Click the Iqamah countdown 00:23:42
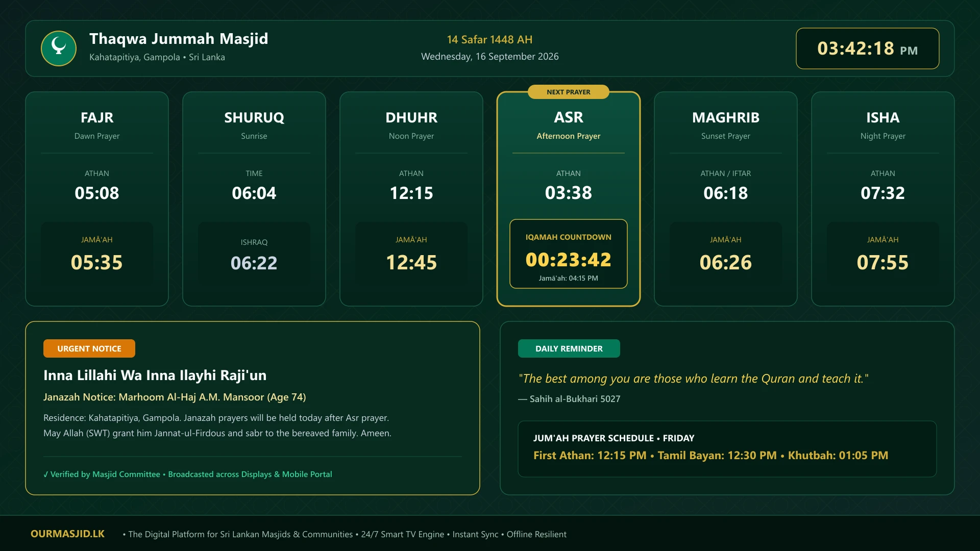This screenshot has height=551, width=980. point(569,260)
